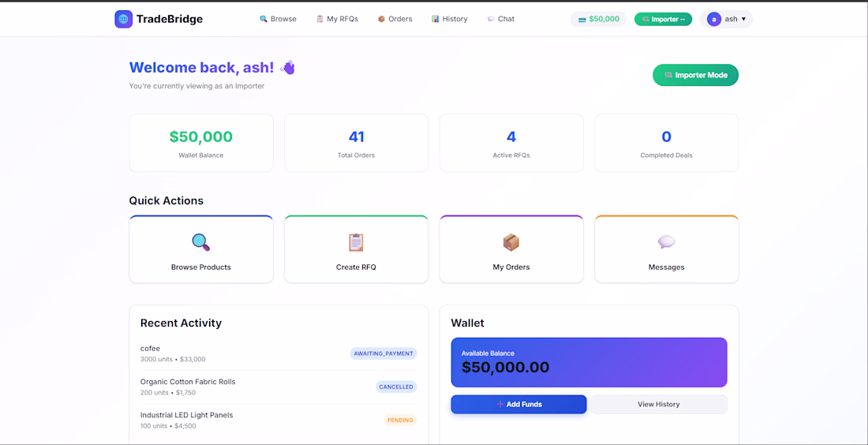Open the Messages quick action

pos(667,249)
